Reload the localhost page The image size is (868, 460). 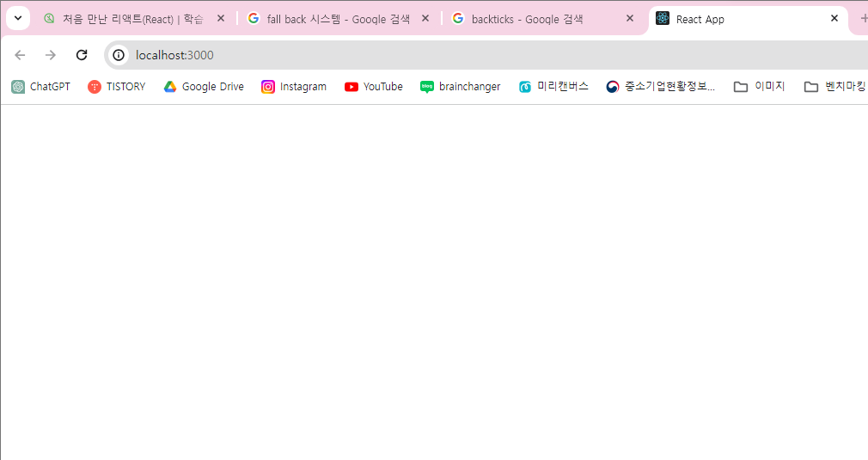(x=82, y=55)
